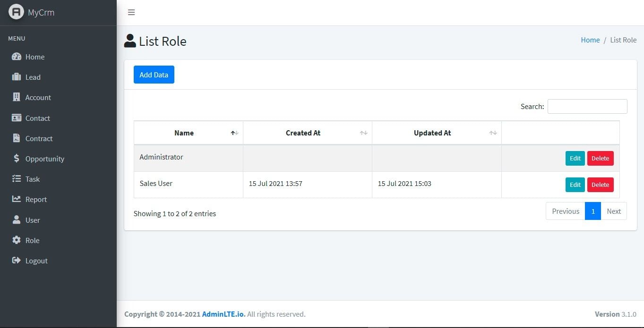Edit the Administrator role

[575, 158]
